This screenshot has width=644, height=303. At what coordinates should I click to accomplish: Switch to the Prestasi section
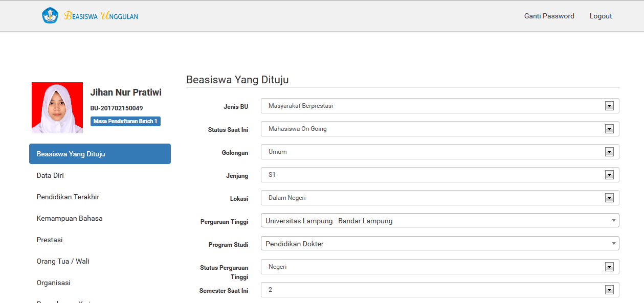(x=100, y=240)
